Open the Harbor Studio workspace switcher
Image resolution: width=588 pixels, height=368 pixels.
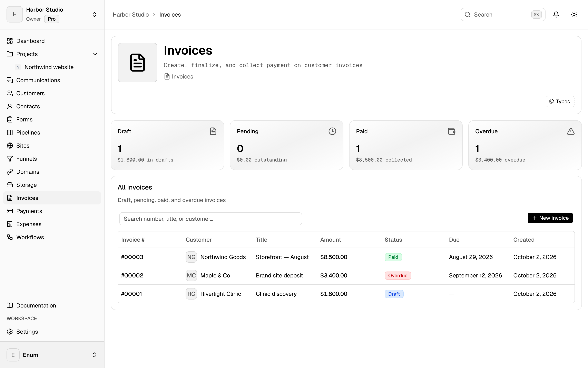coord(52,15)
